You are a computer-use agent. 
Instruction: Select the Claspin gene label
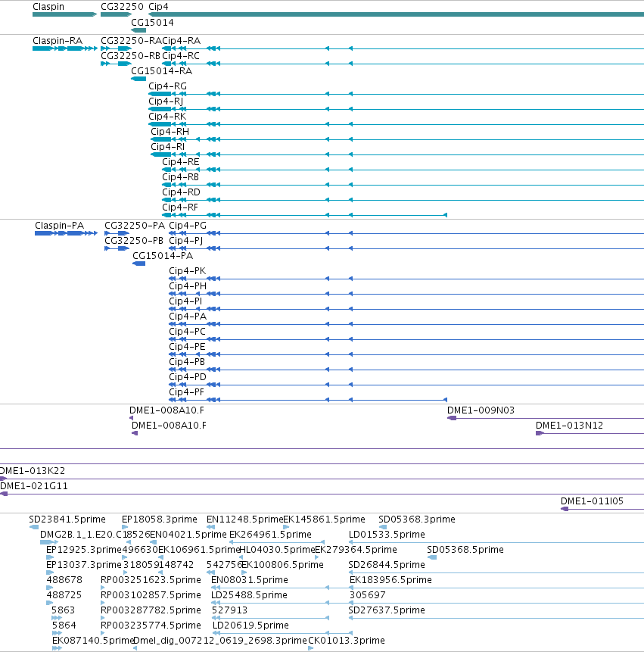[x=48, y=7]
